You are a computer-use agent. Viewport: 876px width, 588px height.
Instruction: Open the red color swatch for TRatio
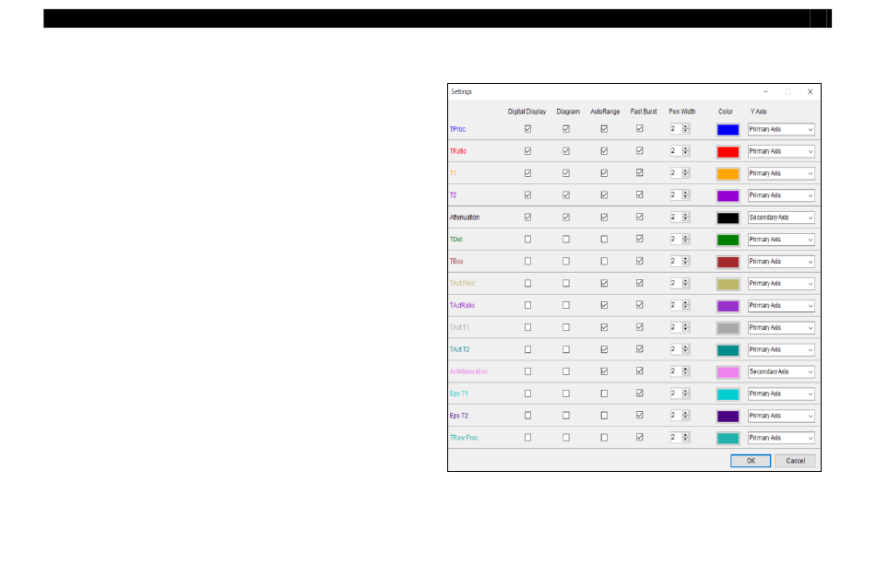pos(728,151)
